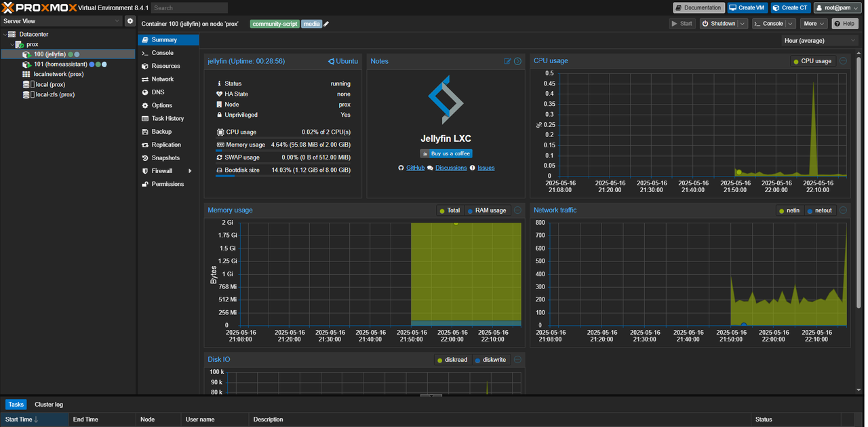Open the Discussions link
This screenshot has width=868, height=427.
(x=451, y=168)
